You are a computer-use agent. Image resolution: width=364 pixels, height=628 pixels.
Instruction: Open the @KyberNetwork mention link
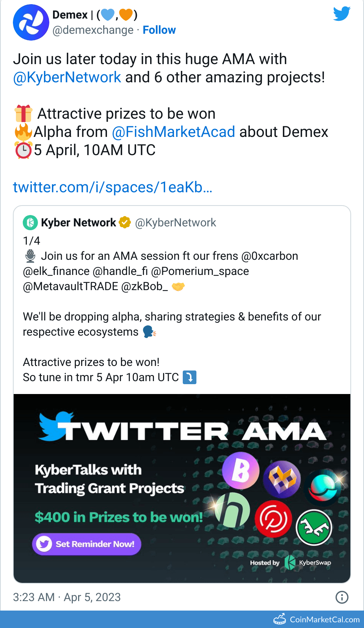[x=67, y=77]
